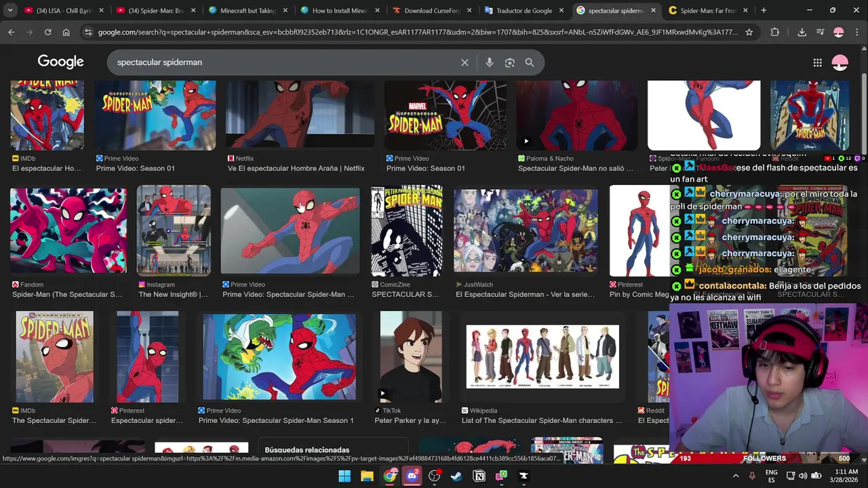Open 'Peter Parker y la ay...' TikTok link

(x=410, y=420)
